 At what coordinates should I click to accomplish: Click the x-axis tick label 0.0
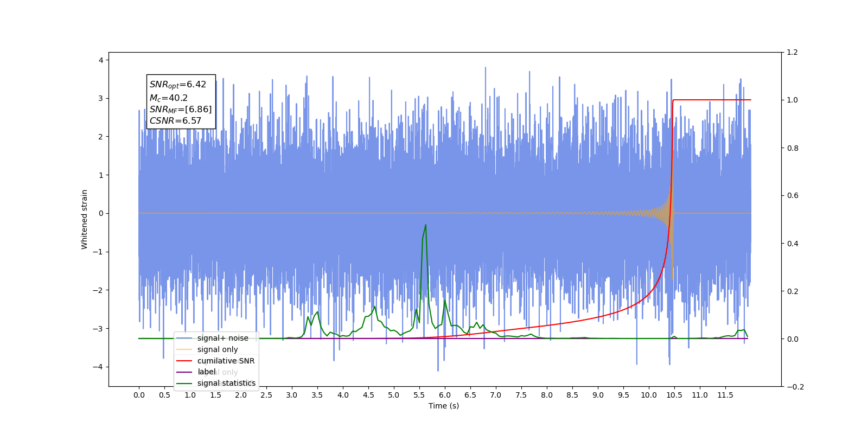tap(139, 395)
